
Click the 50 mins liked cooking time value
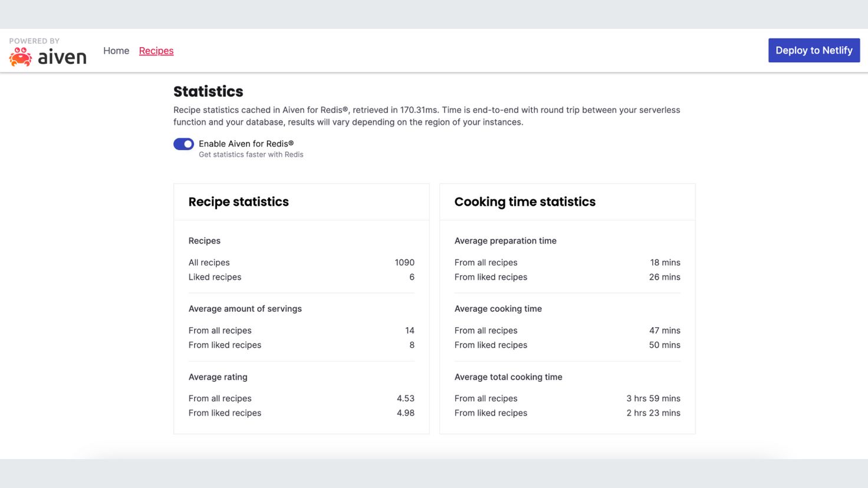coord(665,345)
